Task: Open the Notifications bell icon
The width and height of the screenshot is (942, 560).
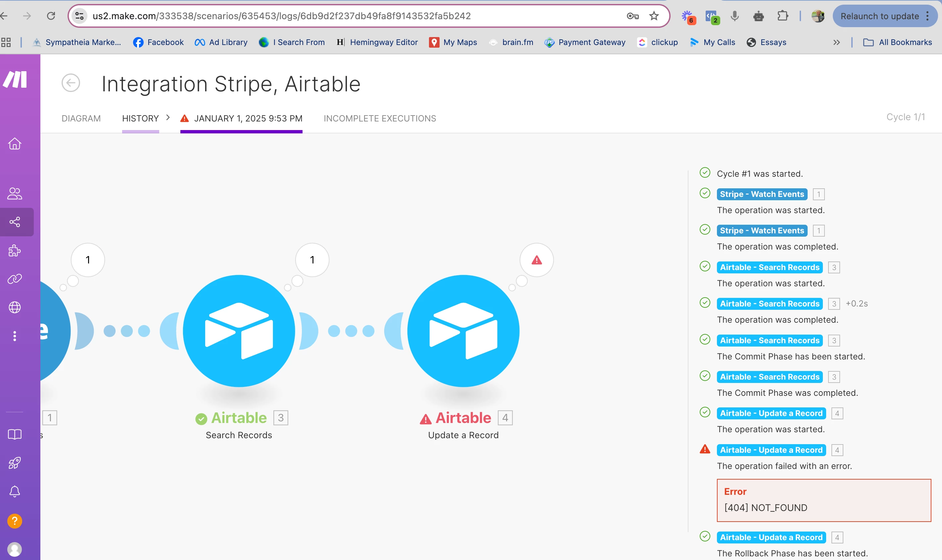Action: click(x=15, y=491)
